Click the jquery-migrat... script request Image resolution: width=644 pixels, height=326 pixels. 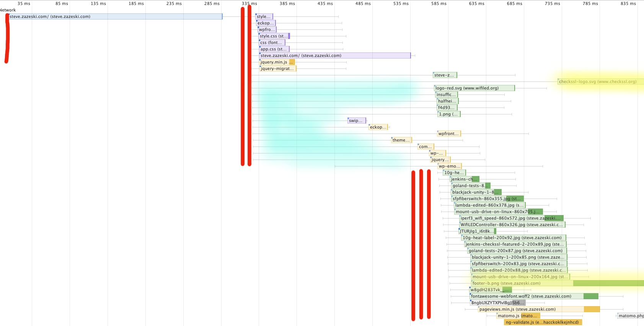tap(277, 68)
